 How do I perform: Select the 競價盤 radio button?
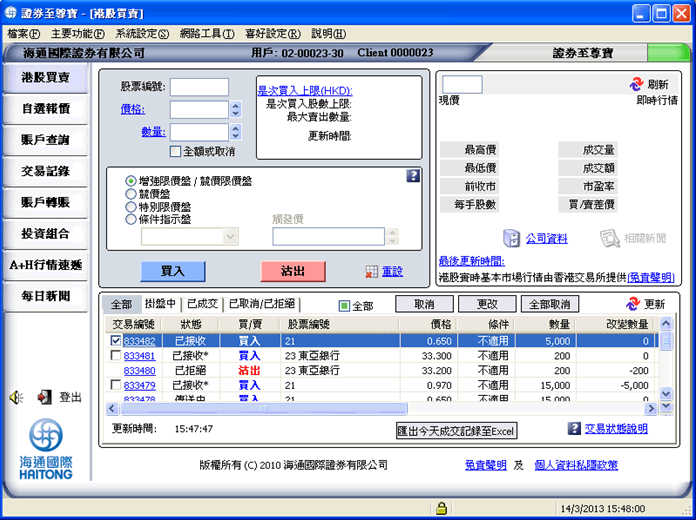coord(131,194)
